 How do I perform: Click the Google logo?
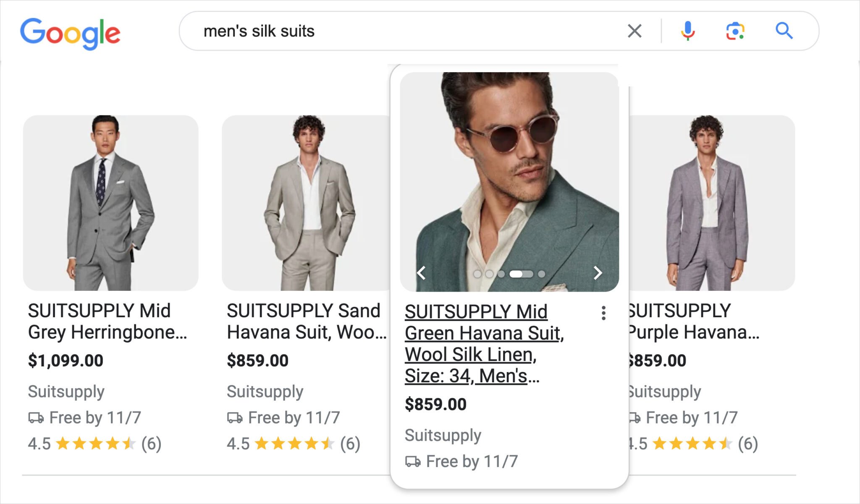click(x=70, y=34)
